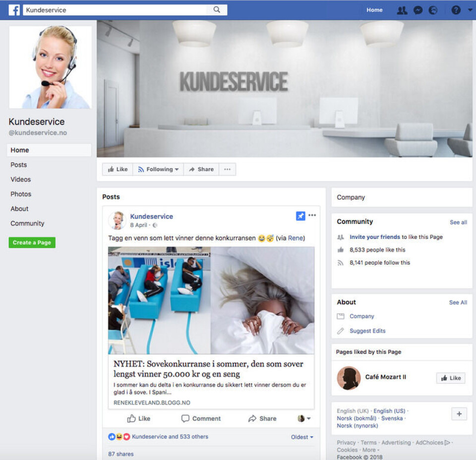The height and width of the screenshot is (460, 476).
Task: Toggle Like on the Kundeservice page
Action: [118, 170]
